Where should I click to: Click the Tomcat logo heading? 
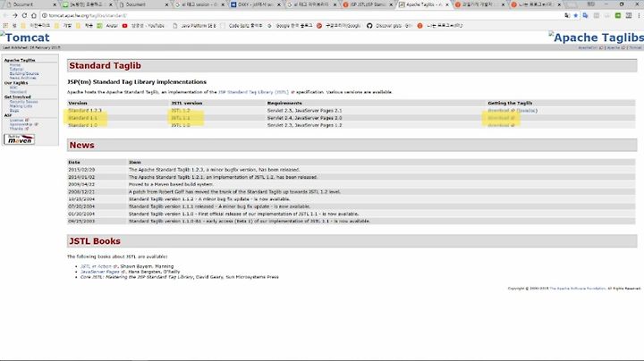coord(25,38)
